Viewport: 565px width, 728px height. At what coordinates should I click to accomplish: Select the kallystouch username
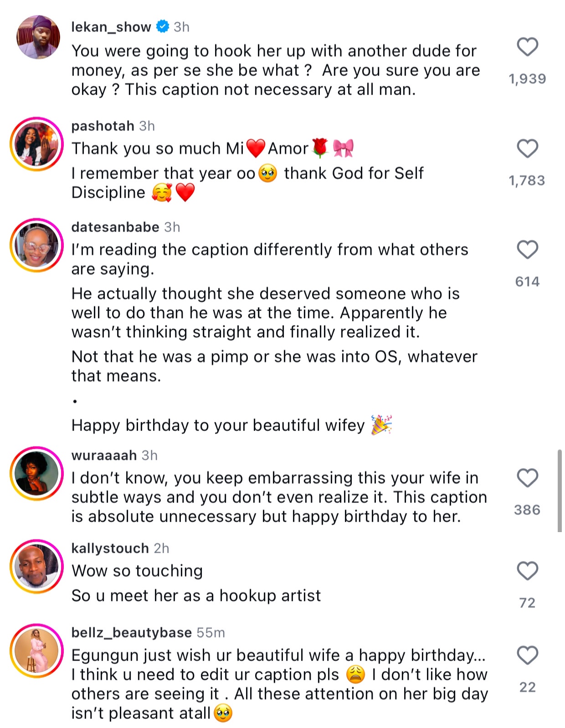tap(110, 548)
